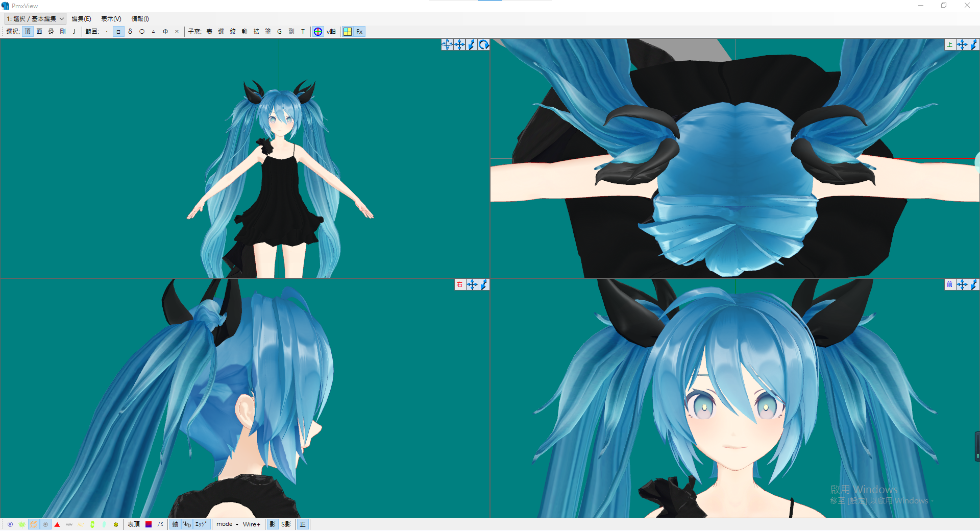The width and height of the screenshot is (980, 531).
Task: Open the Fx effects panel
Action: point(359,31)
